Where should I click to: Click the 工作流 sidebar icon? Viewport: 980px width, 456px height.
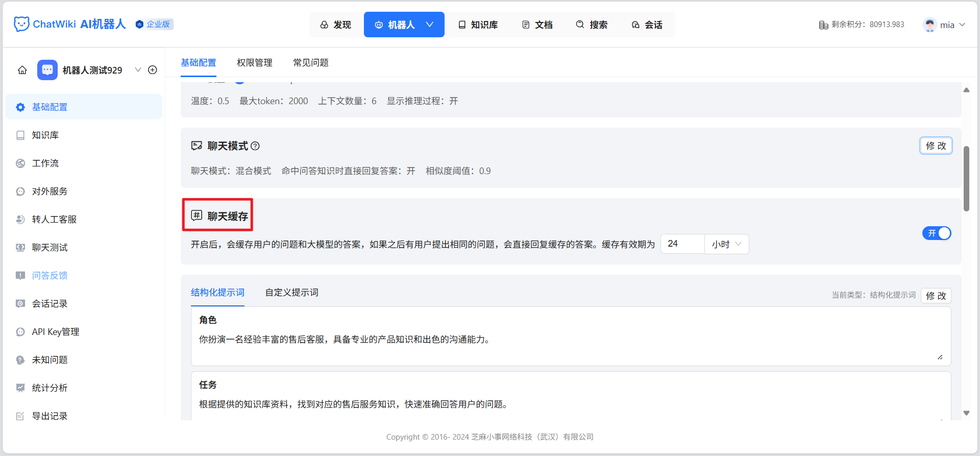click(x=20, y=163)
